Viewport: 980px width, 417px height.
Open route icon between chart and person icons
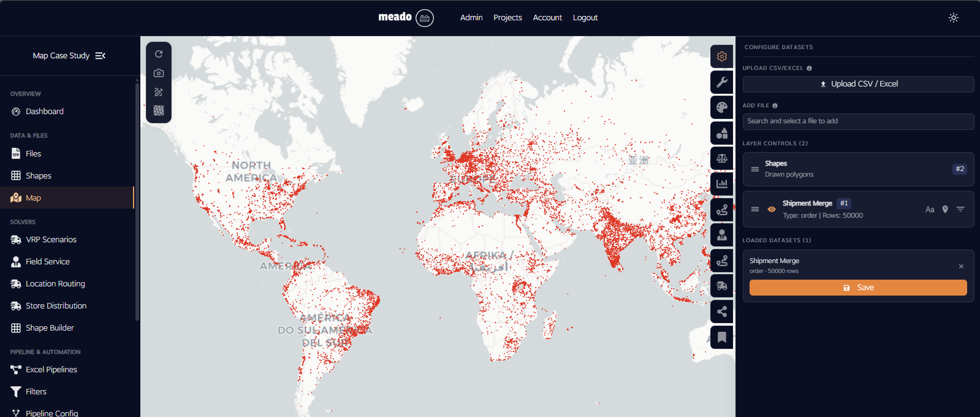coord(722,210)
